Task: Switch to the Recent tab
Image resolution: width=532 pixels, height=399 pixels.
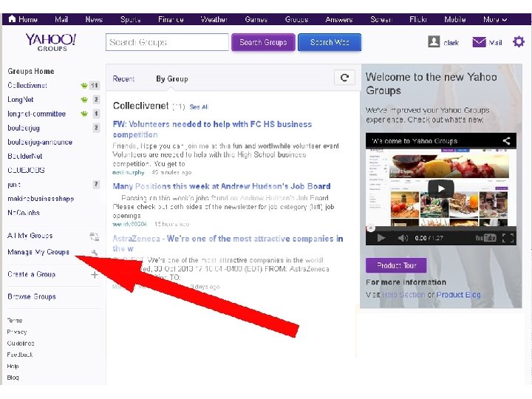Action: pos(123,79)
